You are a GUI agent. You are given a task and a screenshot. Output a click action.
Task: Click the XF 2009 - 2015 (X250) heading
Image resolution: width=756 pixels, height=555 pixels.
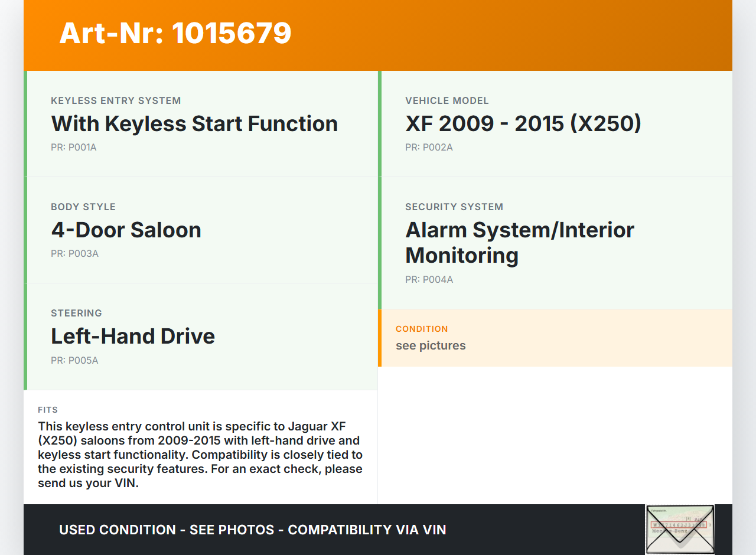pyautogui.click(x=523, y=124)
